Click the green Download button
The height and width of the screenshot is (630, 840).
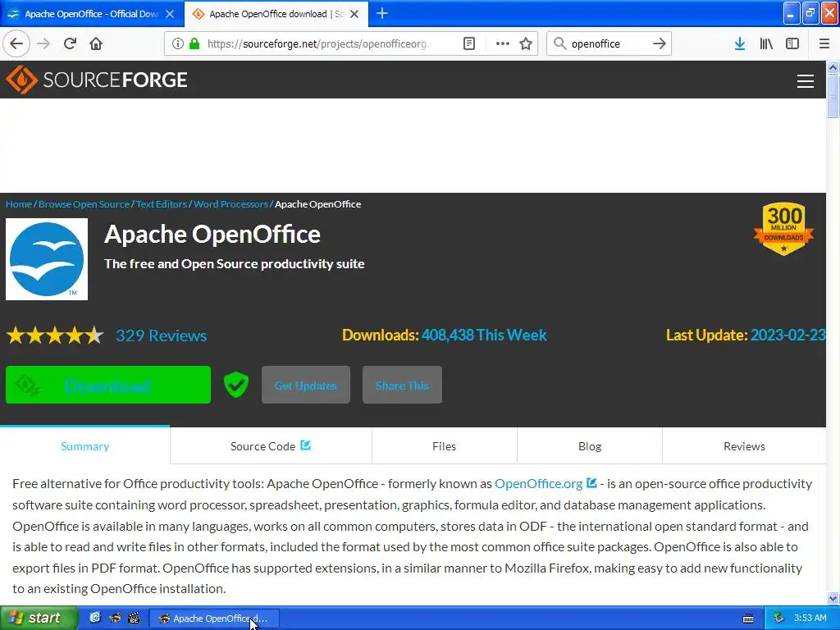click(108, 385)
